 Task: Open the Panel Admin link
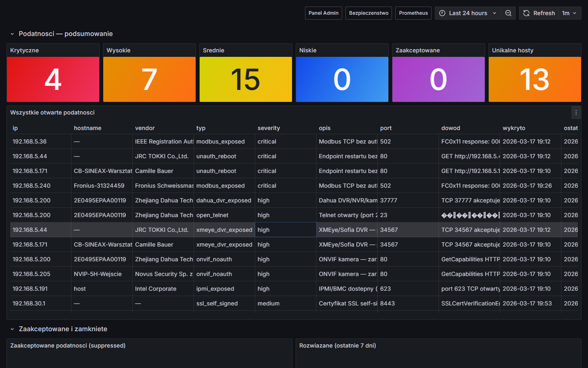[x=323, y=13]
